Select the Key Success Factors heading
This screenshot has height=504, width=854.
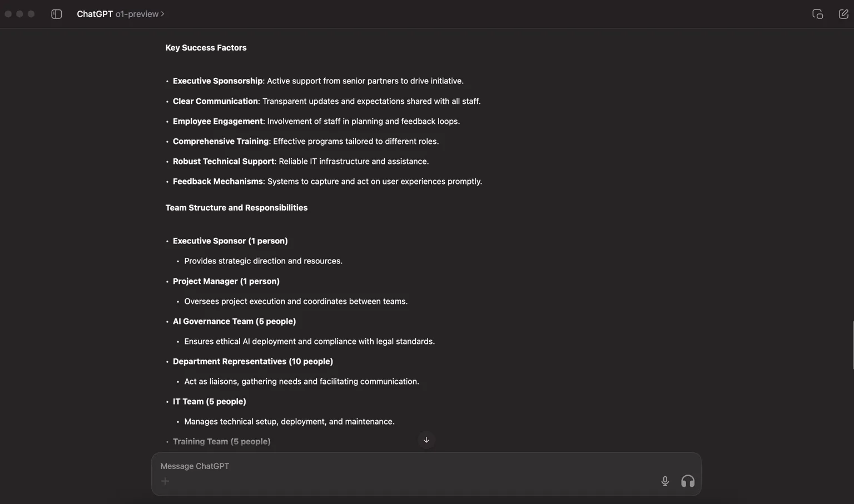206,48
